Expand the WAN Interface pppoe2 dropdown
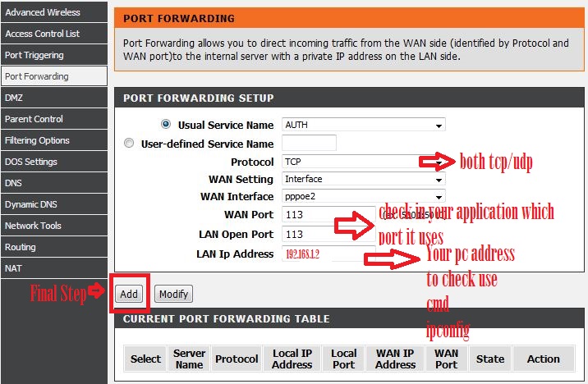 pos(362,197)
